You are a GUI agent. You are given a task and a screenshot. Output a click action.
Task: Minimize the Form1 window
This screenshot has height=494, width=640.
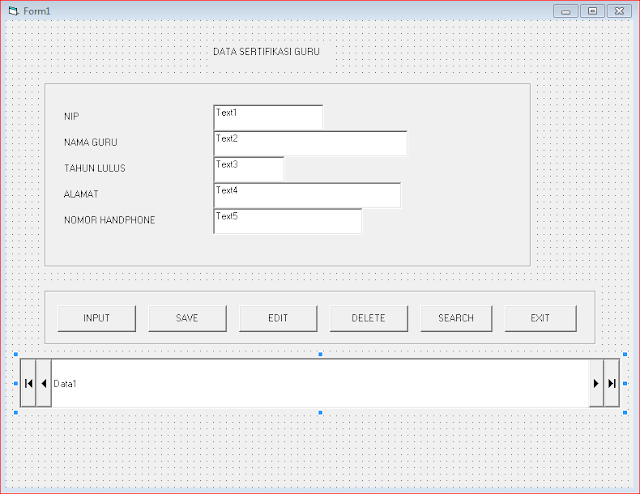(565, 11)
